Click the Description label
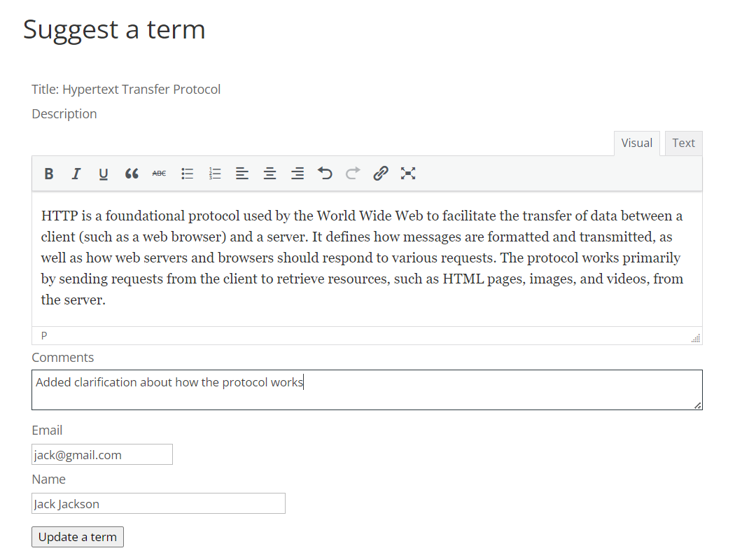 64,114
